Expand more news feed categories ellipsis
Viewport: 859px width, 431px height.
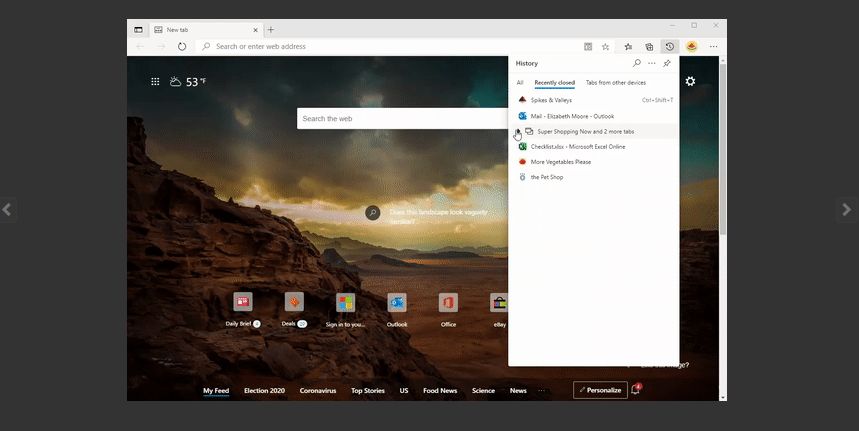point(542,390)
